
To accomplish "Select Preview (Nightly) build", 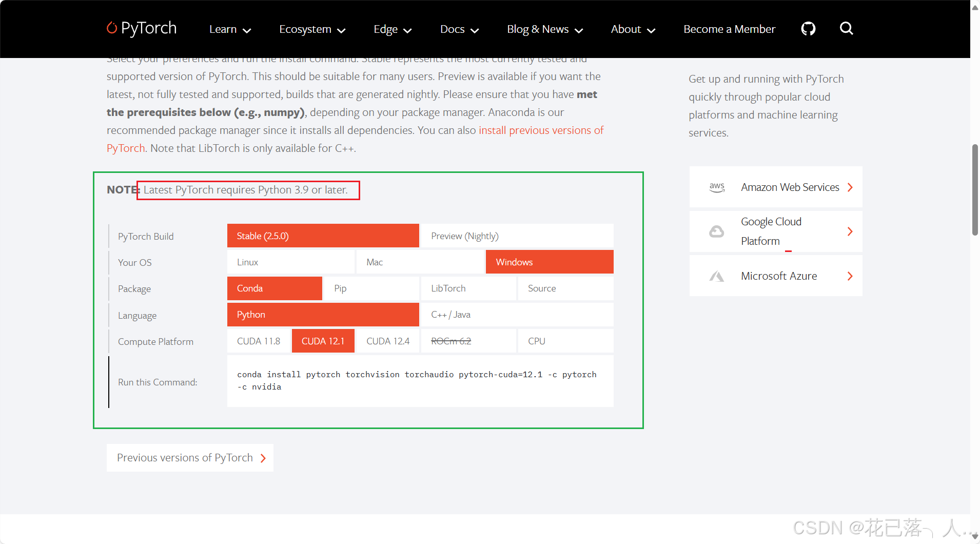I will [x=517, y=236].
